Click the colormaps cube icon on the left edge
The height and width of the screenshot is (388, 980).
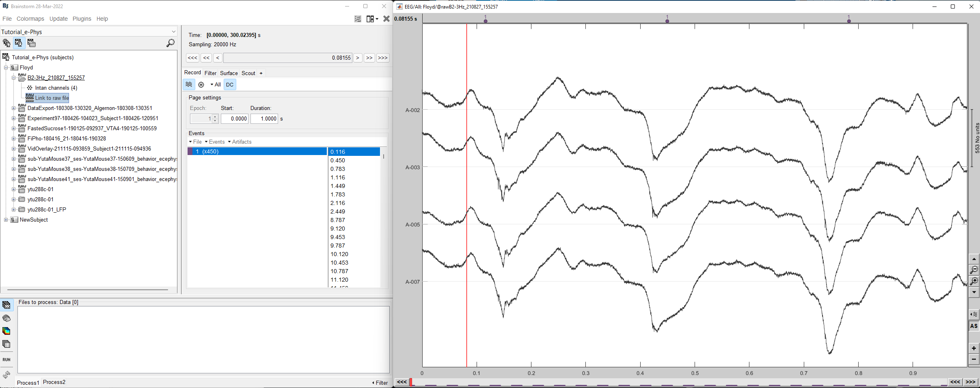[x=6, y=331]
